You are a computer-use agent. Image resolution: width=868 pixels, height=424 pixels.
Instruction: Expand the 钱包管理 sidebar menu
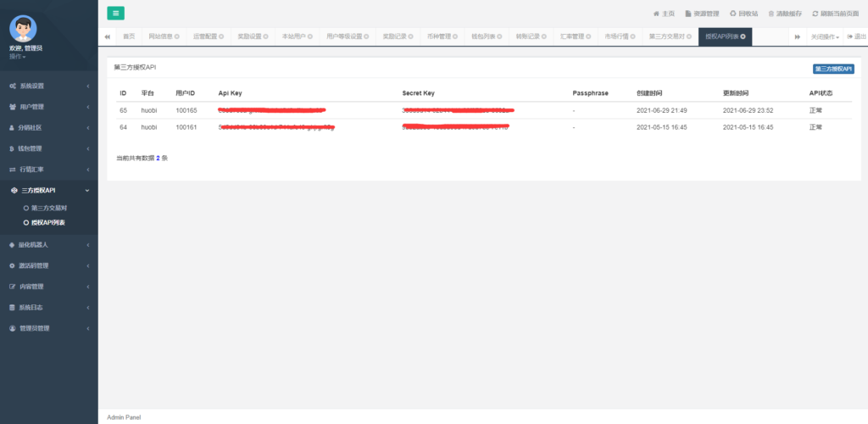tap(48, 148)
